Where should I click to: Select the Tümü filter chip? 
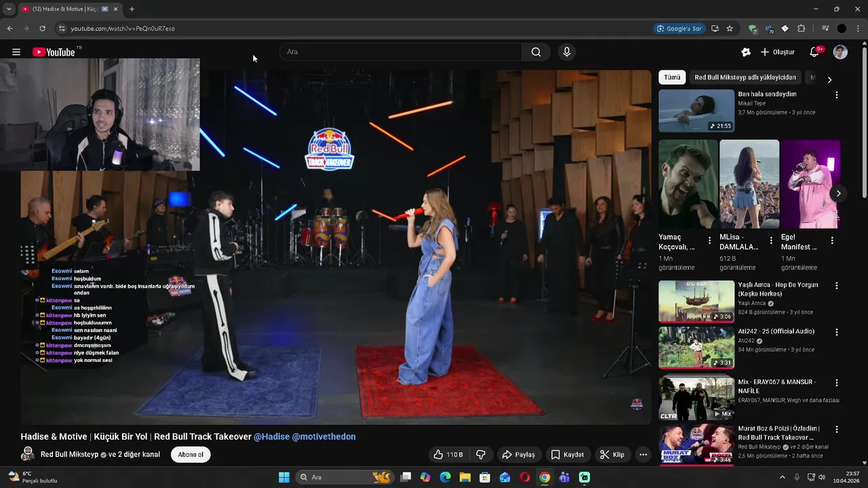[x=672, y=78]
